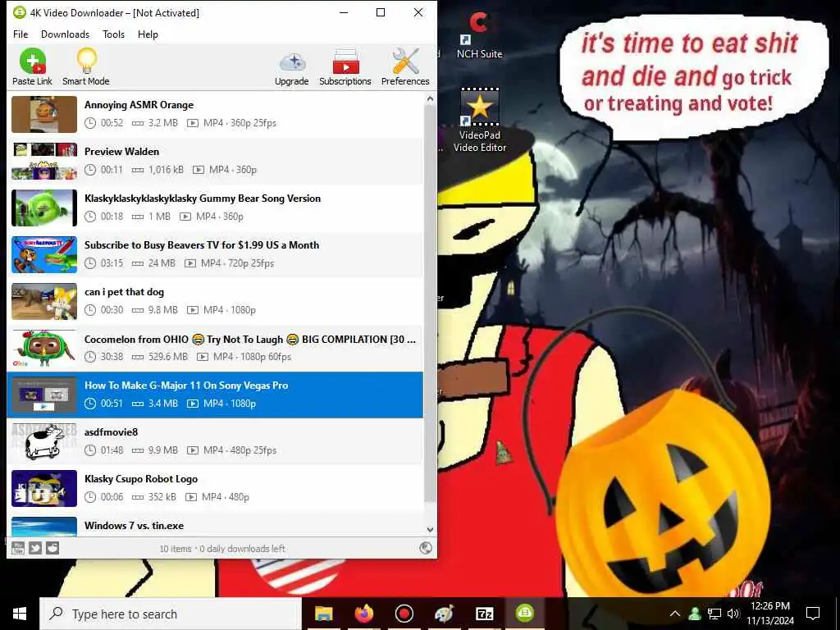840x630 pixels.
Task: Open the Help menu
Action: tap(148, 34)
